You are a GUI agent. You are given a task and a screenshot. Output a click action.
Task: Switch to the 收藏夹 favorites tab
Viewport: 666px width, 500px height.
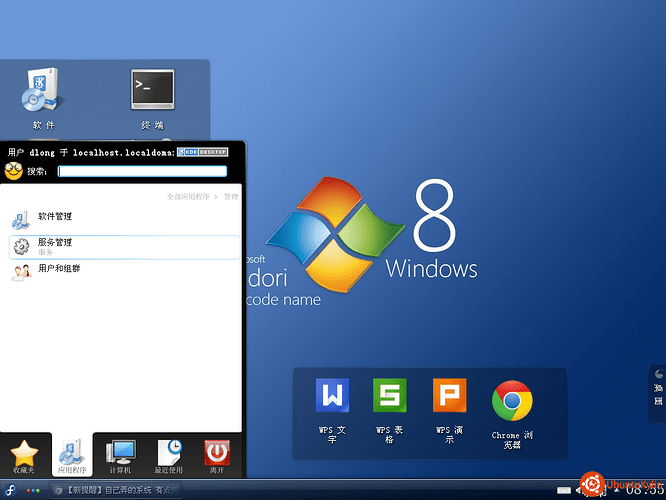point(24,457)
